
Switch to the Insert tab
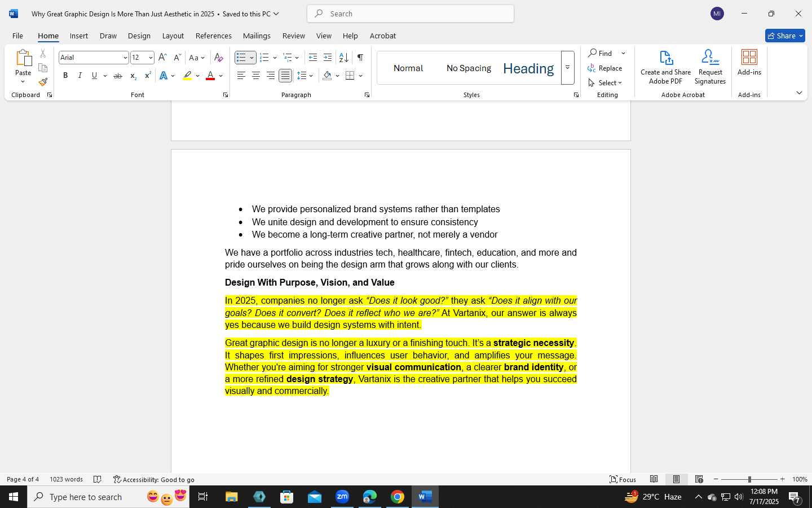(x=79, y=36)
